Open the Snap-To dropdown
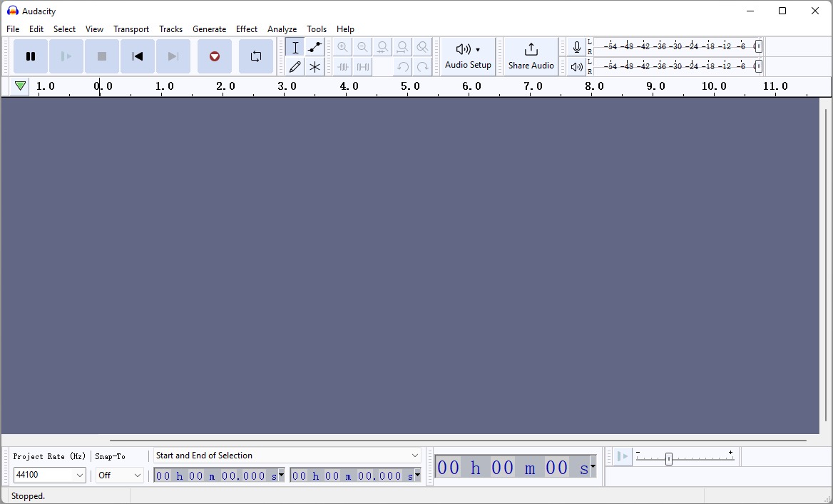Viewport: 833px width, 504px height. 119,475
